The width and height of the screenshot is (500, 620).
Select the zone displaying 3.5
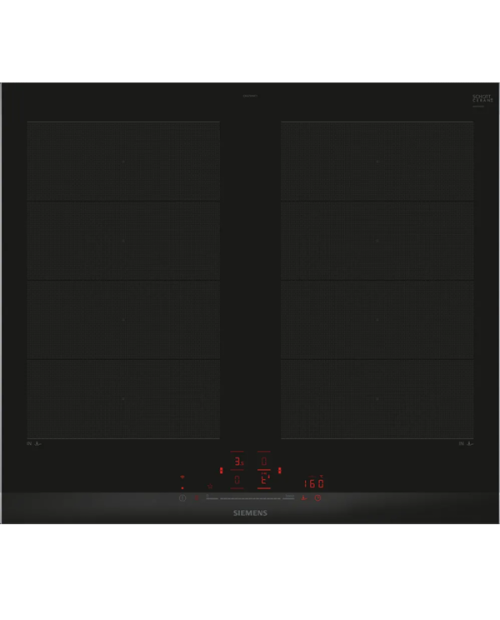tap(238, 461)
